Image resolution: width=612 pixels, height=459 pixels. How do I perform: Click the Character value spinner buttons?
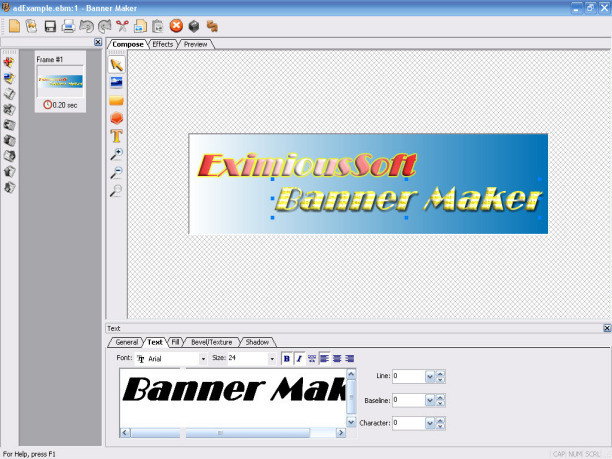(440, 423)
